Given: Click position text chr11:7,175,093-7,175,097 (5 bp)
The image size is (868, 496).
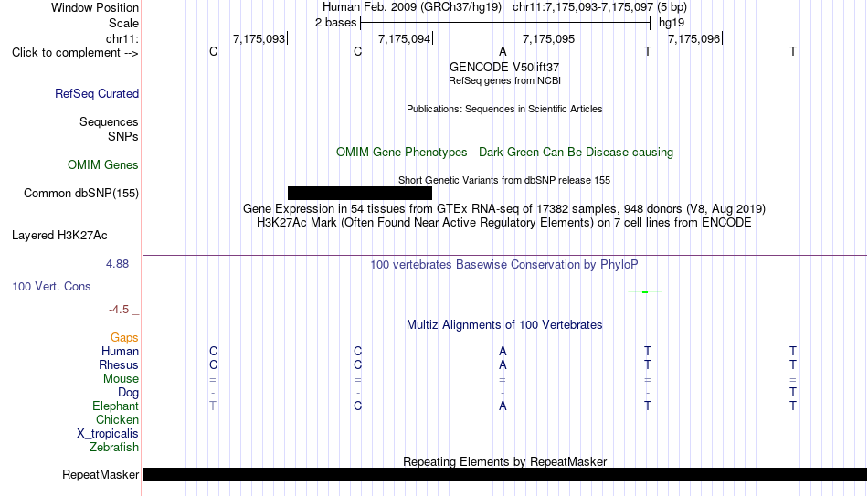Looking at the screenshot, I should pos(599,7).
